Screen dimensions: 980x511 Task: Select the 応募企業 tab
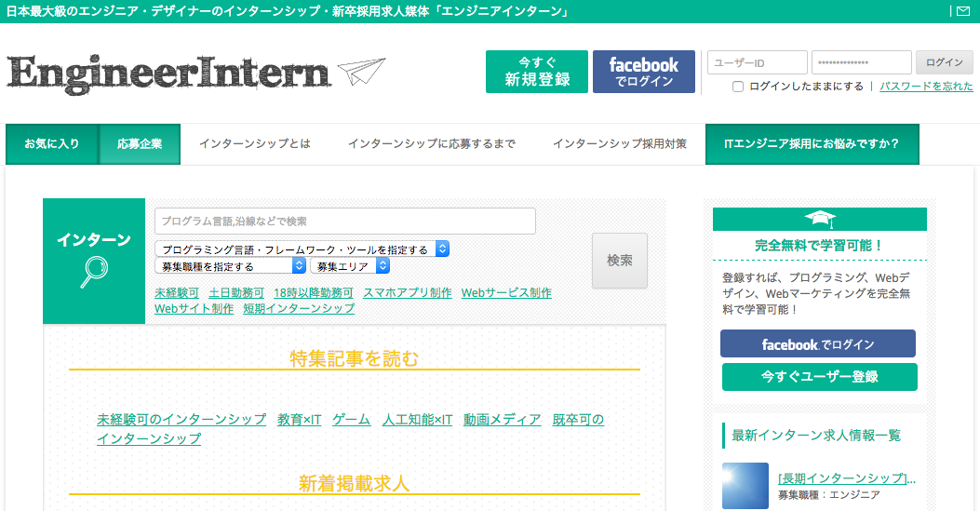pos(140,143)
